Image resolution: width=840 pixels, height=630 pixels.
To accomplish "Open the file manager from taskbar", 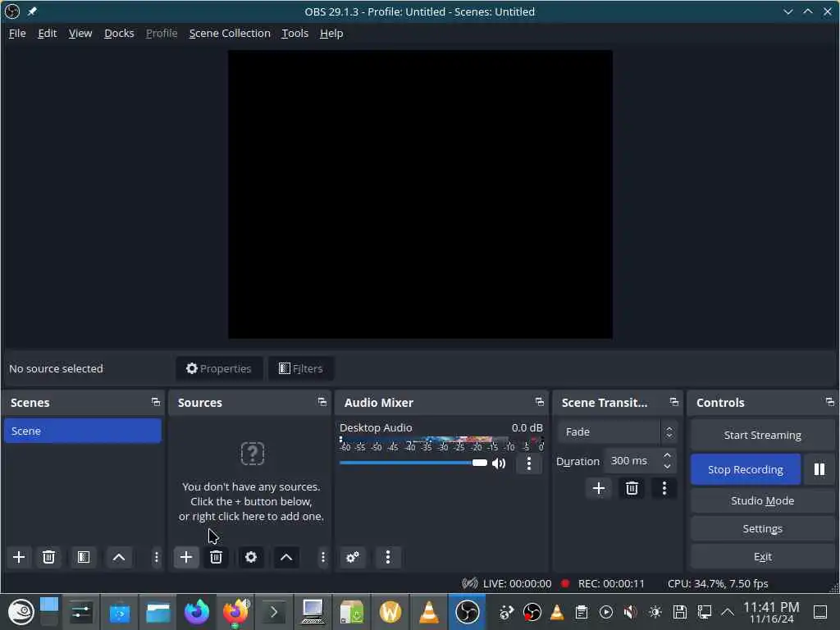I will coord(158,612).
